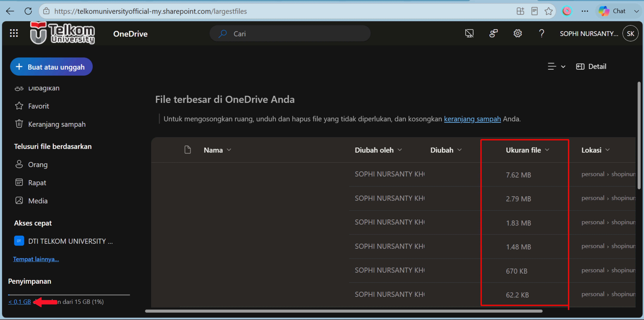Open the presentation screen icon in header
The width and height of the screenshot is (644, 320).
tap(469, 33)
